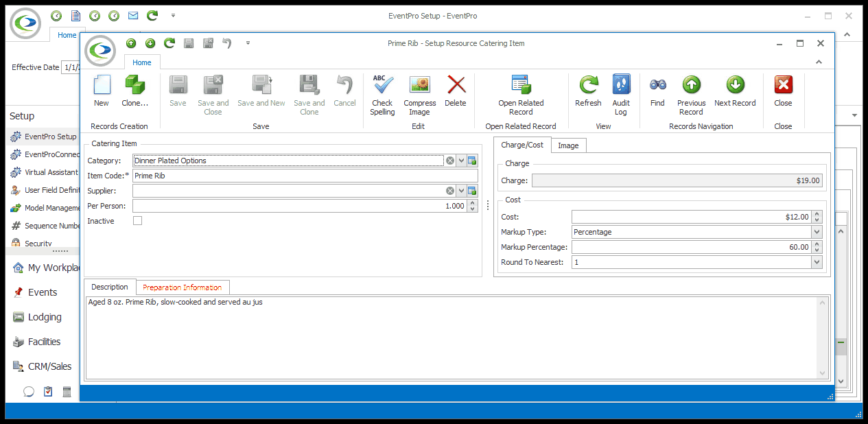Increase the Per Person value with the spinner
Viewport: 868px width, 424px height.
coord(472,203)
